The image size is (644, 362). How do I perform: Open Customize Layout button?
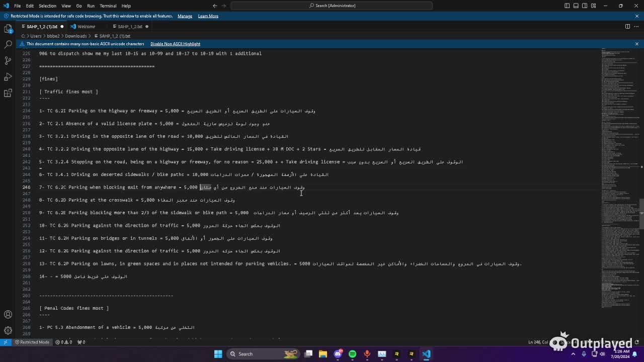coord(594,6)
